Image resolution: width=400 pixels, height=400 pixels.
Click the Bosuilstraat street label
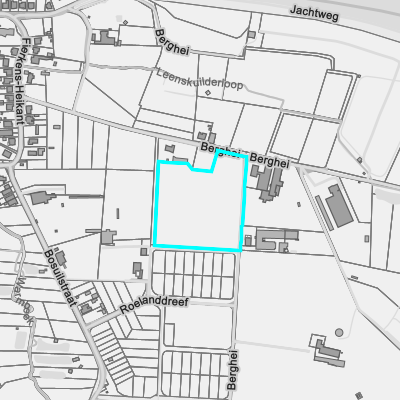pos(60,278)
